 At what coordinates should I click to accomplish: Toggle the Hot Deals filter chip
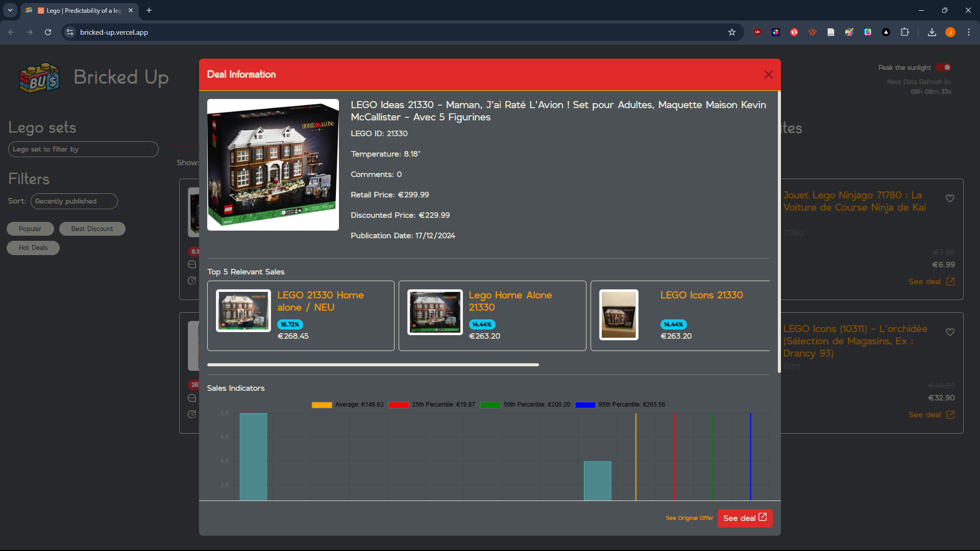[x=33, y=248]
